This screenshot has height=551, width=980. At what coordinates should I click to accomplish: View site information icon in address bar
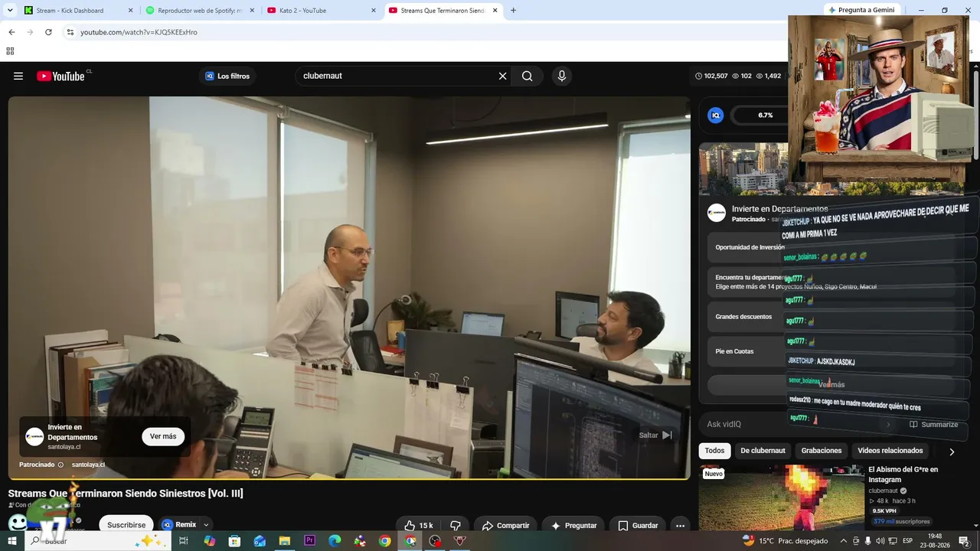click(x=70, y=32)
